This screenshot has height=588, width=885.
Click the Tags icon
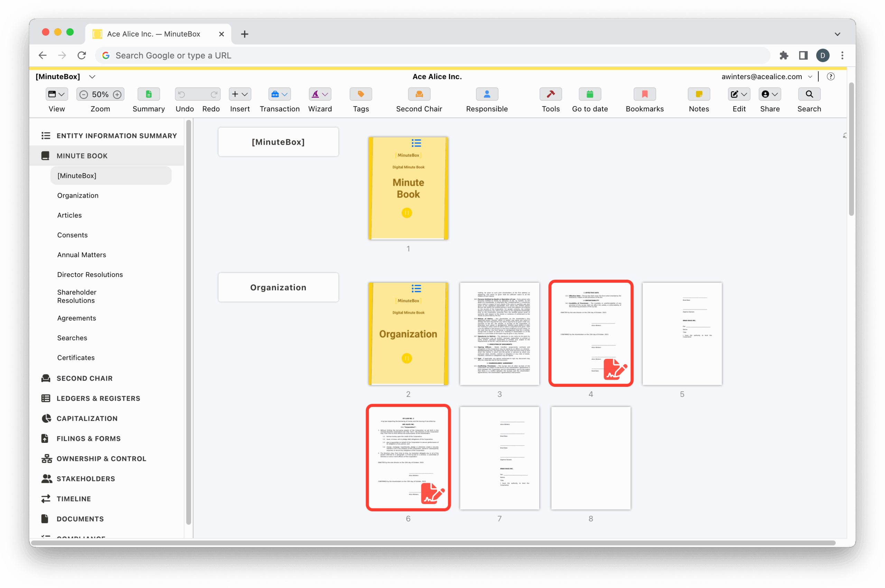click(360, 94)
